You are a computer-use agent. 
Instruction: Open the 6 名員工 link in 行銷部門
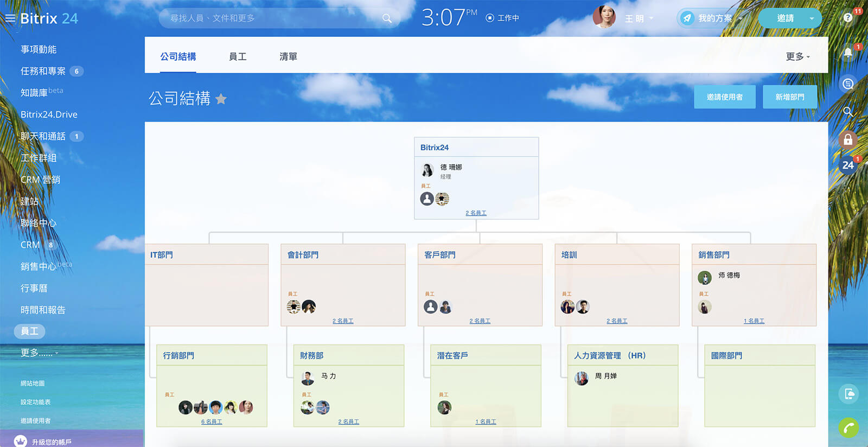click(x=212, y=422)
